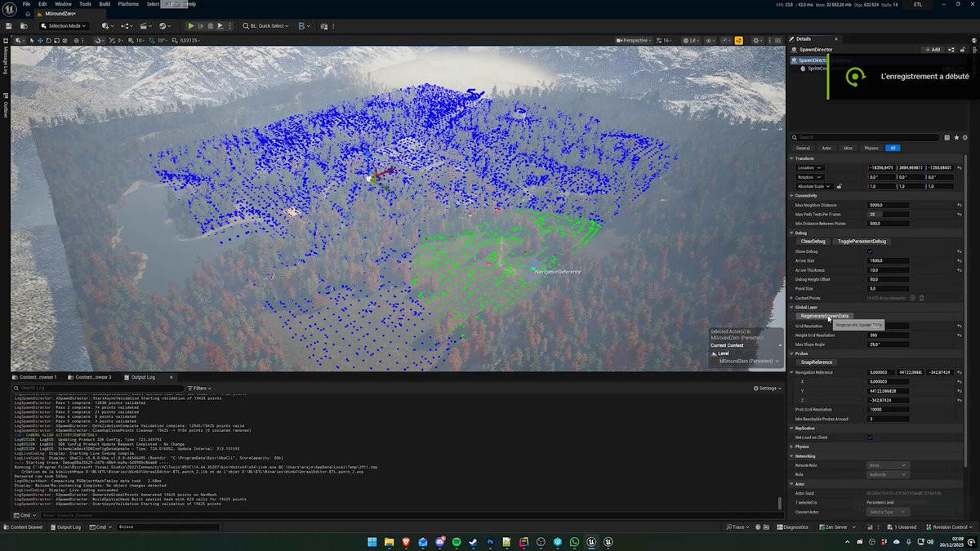Viewport: 980px width, 551px height.
Task: Open Spotify from the Windows taskbar
Action: pos(457,542)
